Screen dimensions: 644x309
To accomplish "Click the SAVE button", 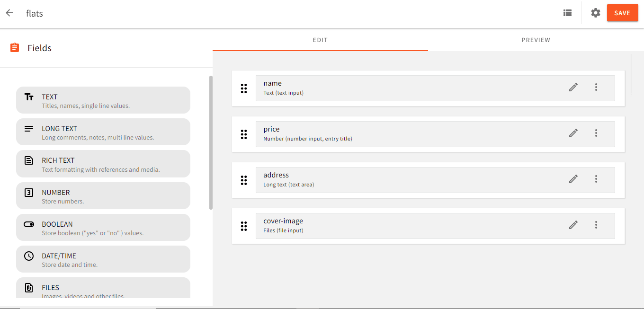I will (x=622, y=13).
